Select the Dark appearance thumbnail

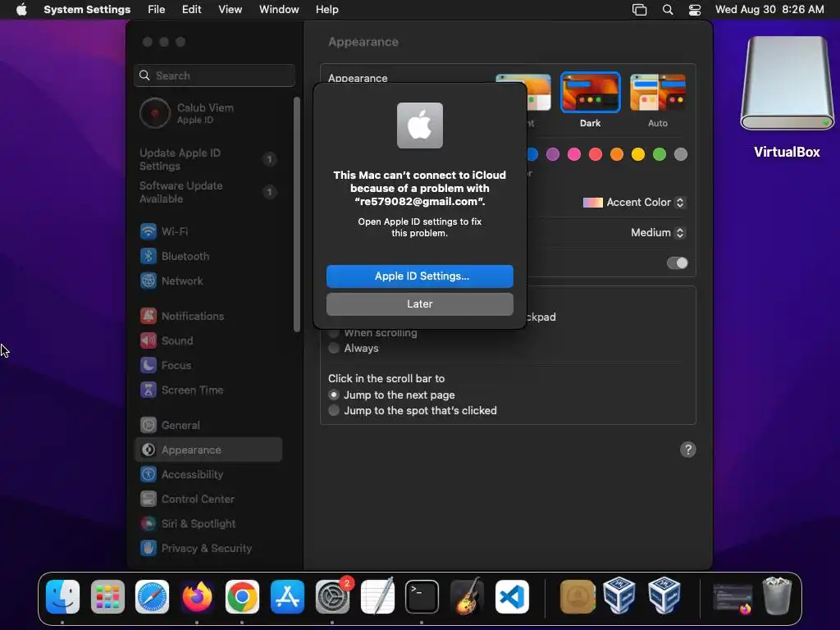pyautogui.click(x=591, y=92)
